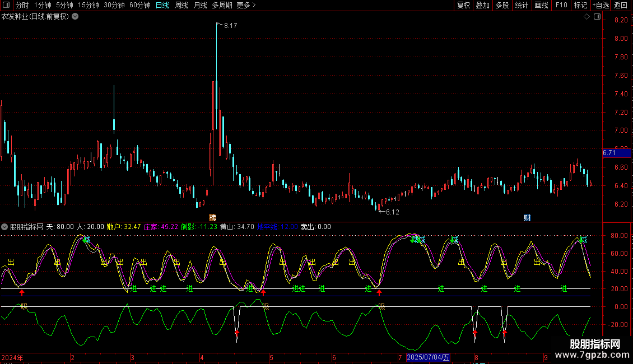Click the window-layout square icon beside the diamond
The height and width of the screenshot is (364, 633).
597,17
